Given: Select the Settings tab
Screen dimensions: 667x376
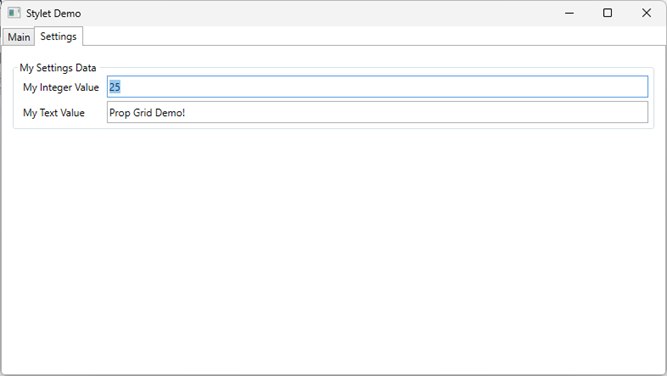Looking at the screenshot, I should coord(58,36).
